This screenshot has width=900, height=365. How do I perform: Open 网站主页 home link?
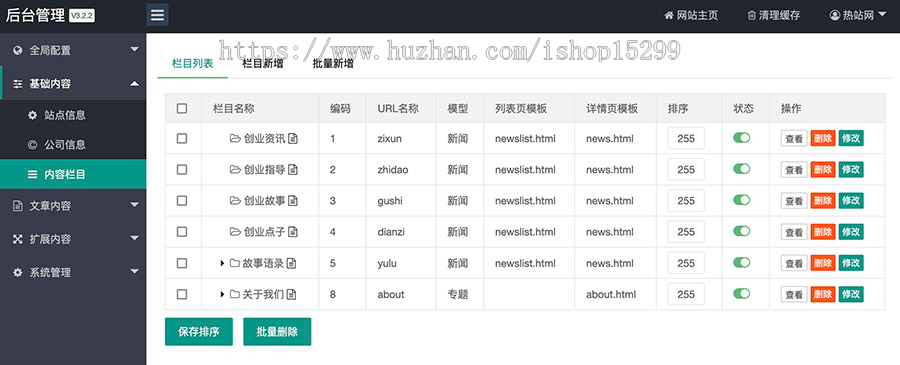coord(691,15)
